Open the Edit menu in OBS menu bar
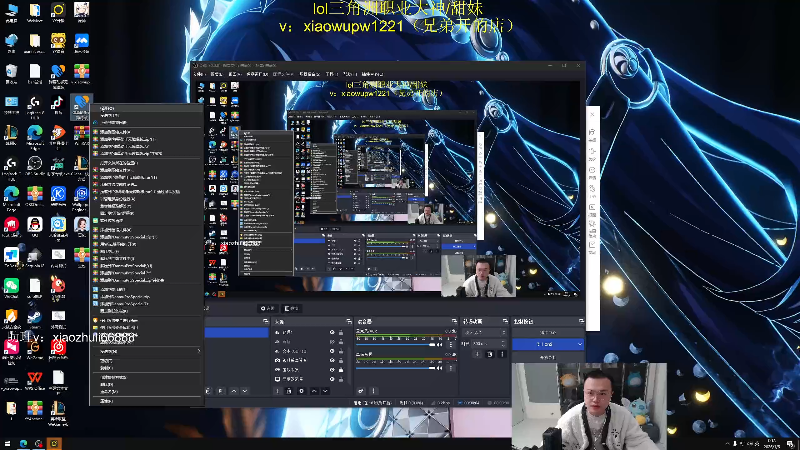800x450 pixels. (216, 74)
